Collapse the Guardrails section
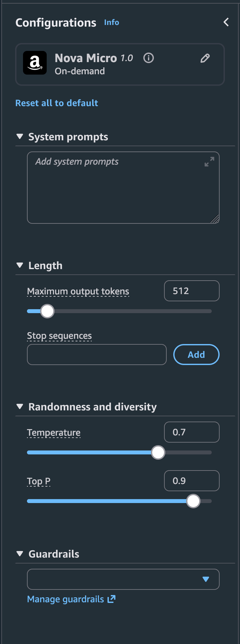The width and height of the screenshot is (240, 644). 20,554
